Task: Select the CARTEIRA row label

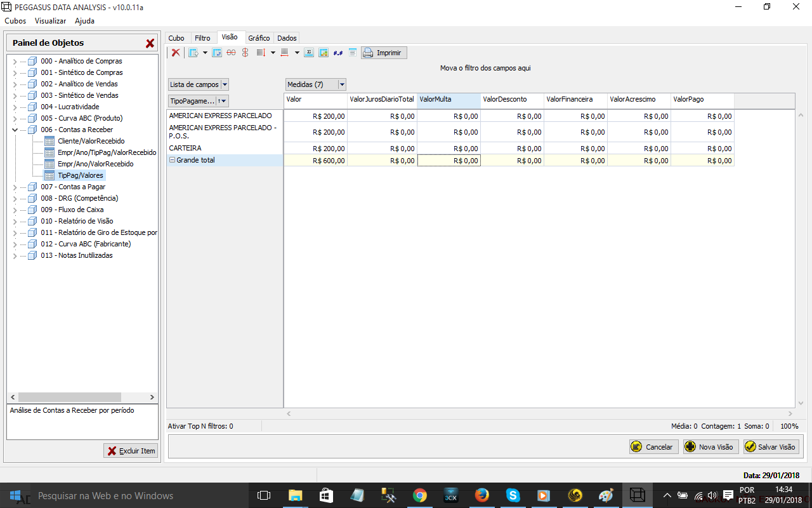Action: [225, 148]
